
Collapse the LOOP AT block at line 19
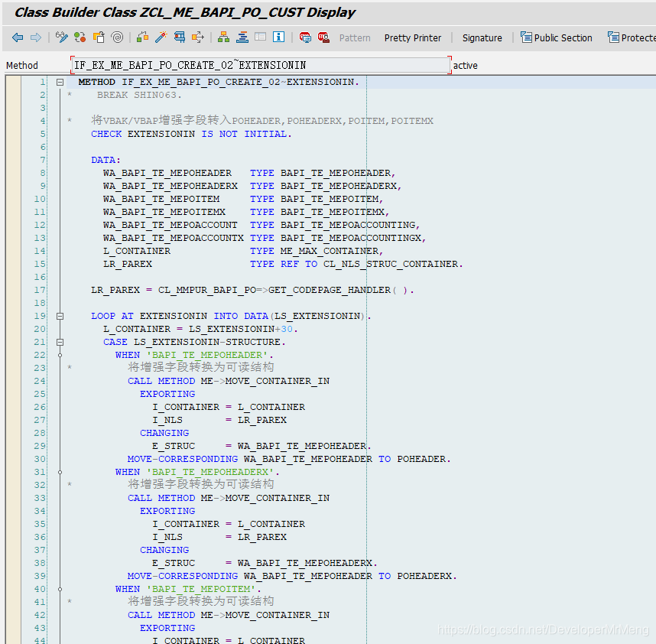pos(60,317)
